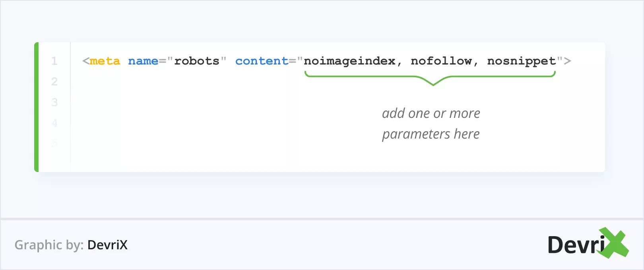The image size is (644, 270).
Task: Click the "nosnippet" parameter
Action: coord(522,61)
